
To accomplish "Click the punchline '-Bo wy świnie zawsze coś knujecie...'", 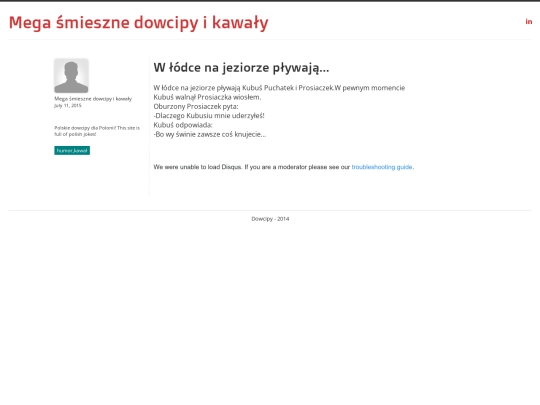I will coord(210,134).
